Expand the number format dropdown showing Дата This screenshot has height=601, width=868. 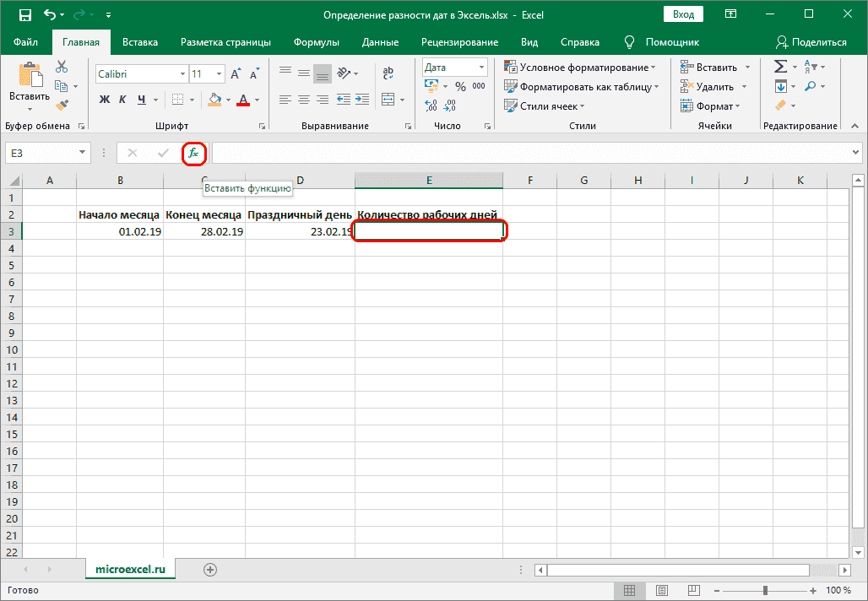pos(481,67)
